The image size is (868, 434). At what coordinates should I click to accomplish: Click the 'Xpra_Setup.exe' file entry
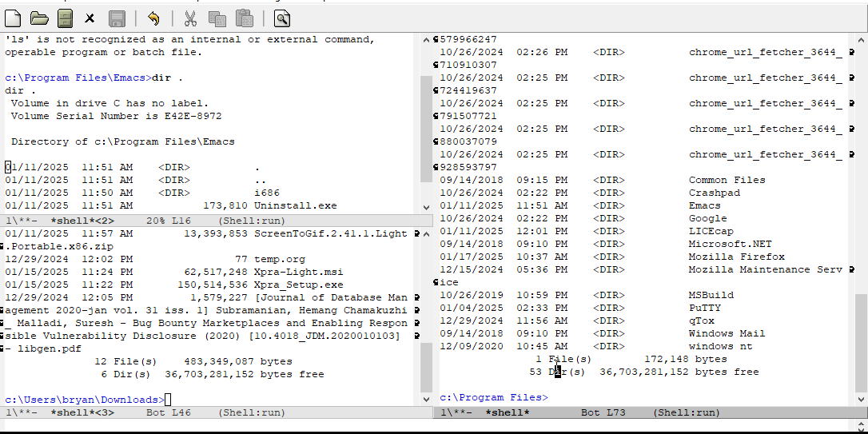coord(298,285)
